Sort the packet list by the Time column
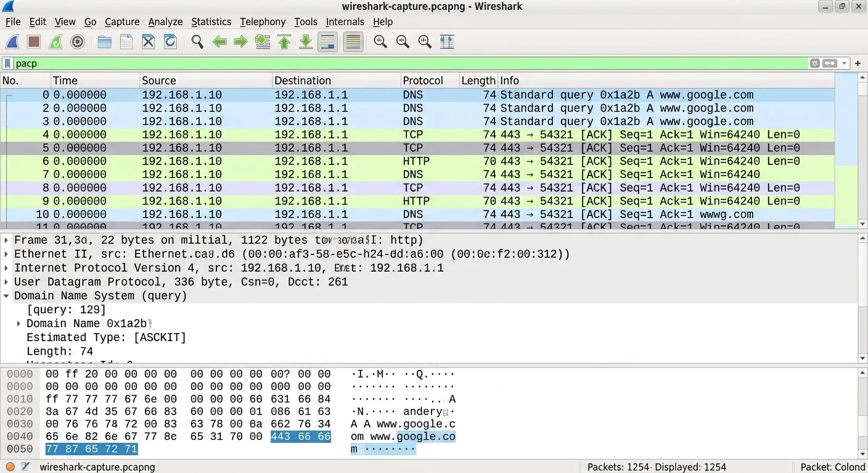868x473 pixels. (x=95, y=81)
